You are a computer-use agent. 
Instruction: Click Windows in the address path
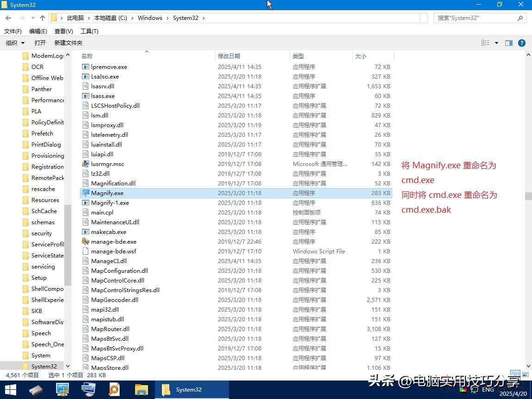150,18
